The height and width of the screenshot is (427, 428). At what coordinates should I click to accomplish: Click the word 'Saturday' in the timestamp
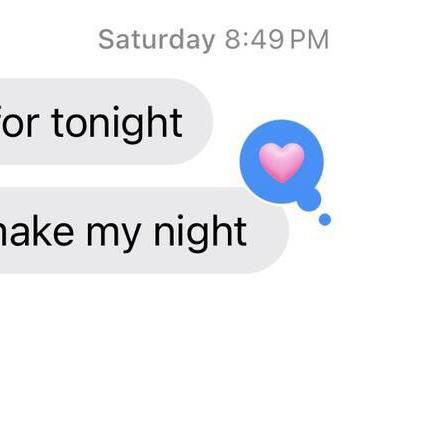coord(156,40)
